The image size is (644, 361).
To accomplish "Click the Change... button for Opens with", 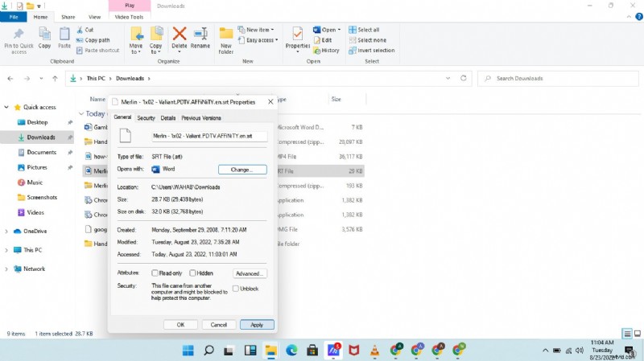I will 242,170.
